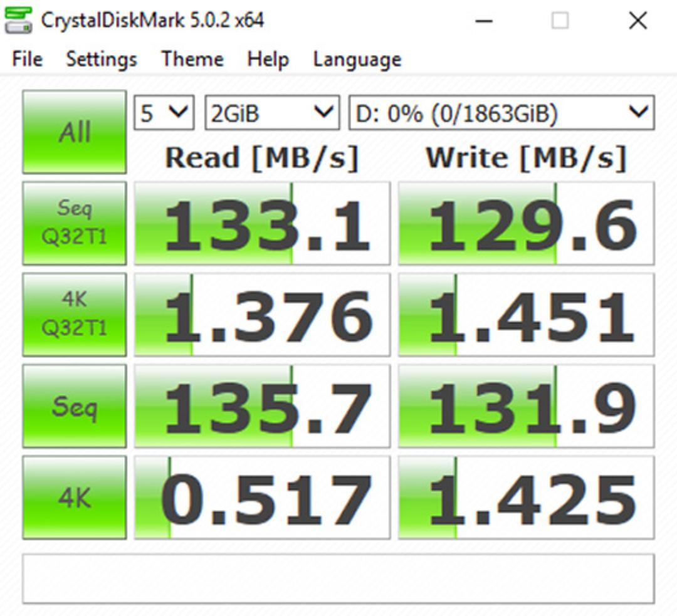Maximize the CrystalDiskMark window
The width and height of the screenshot is (677, 616).
coord(560,20)
